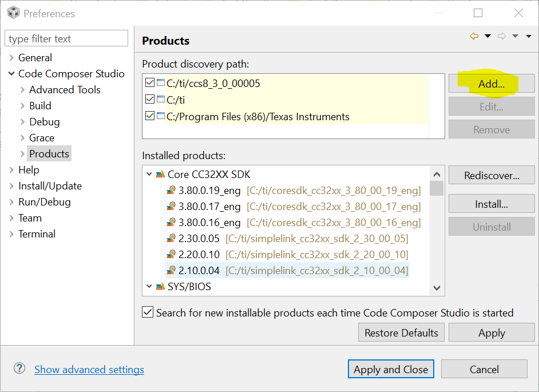The image size is (539, 392).
Task: Click the forward navigation arrow icon
Action: 502,36
